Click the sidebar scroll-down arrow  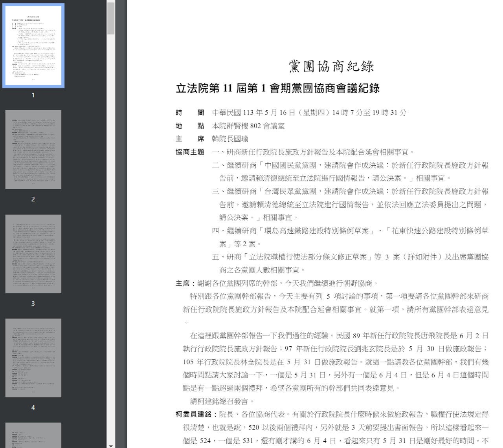click(111, 446)
